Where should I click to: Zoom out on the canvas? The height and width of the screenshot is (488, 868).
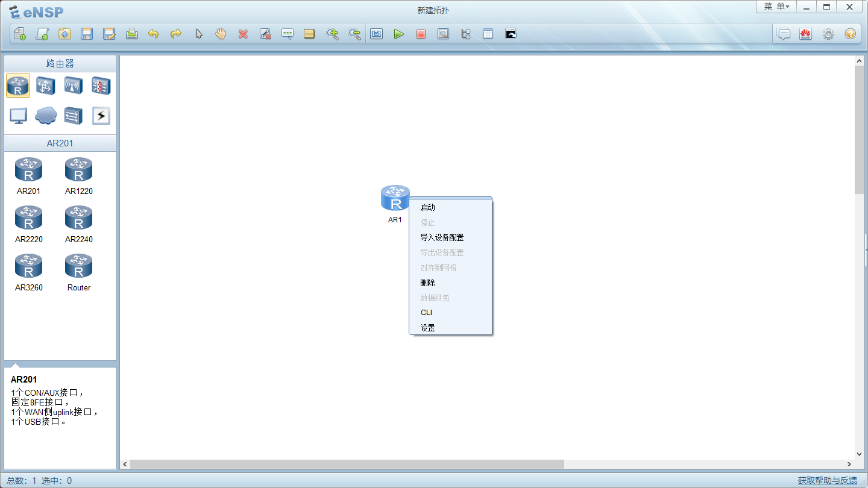click(354, 34)
